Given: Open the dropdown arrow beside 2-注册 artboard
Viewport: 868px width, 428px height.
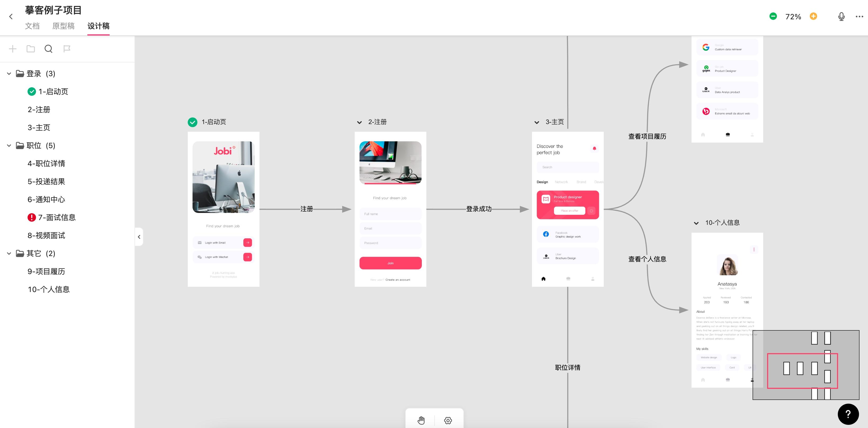Looking at the screenshot, I should click(x=359, y=122).
